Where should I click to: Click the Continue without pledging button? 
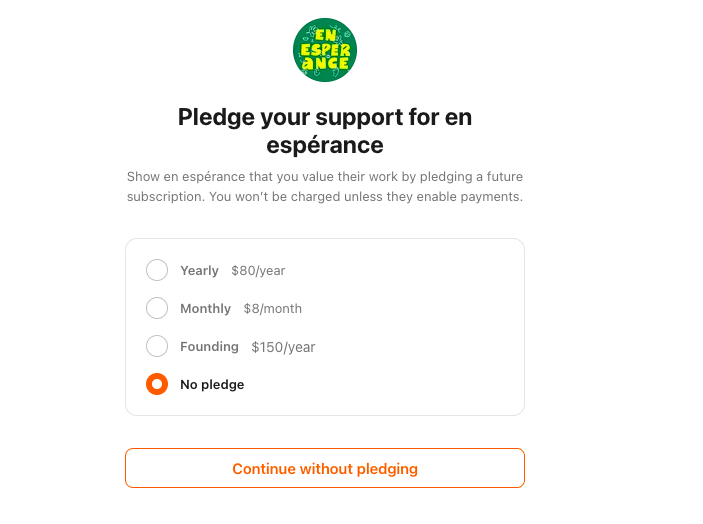tap(325, 468)
